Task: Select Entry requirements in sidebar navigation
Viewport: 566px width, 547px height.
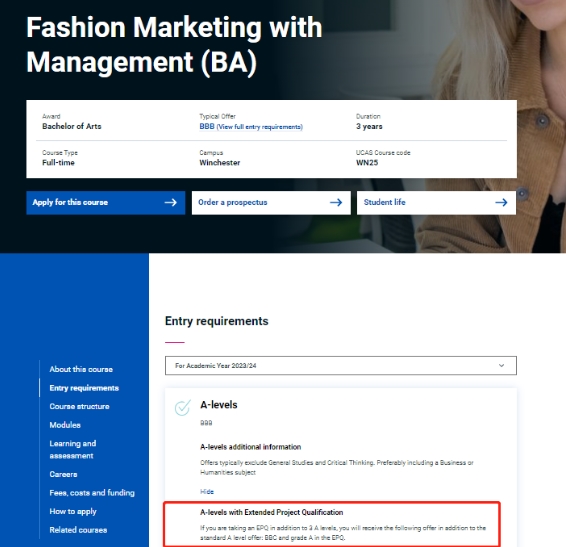Action: 84,388
